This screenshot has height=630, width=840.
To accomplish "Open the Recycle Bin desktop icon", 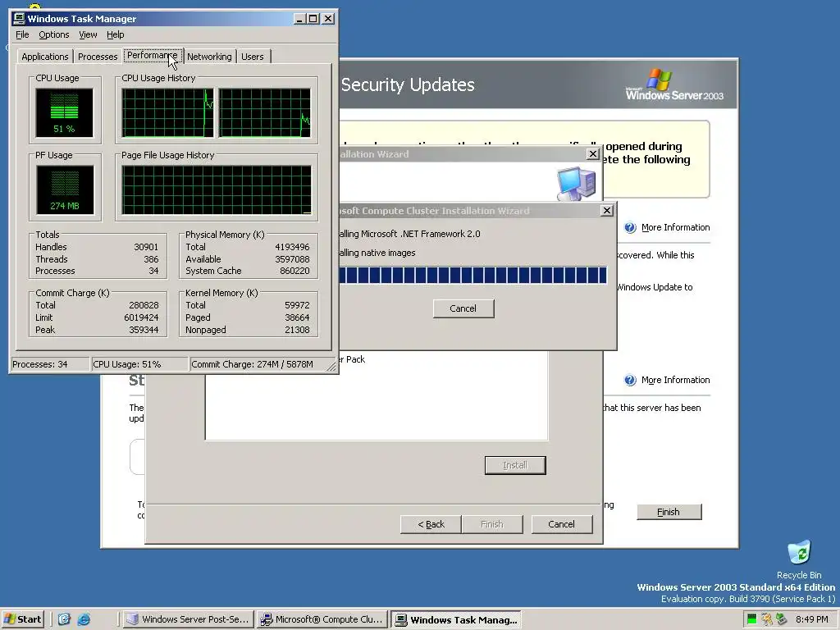I will coord(799,559).
